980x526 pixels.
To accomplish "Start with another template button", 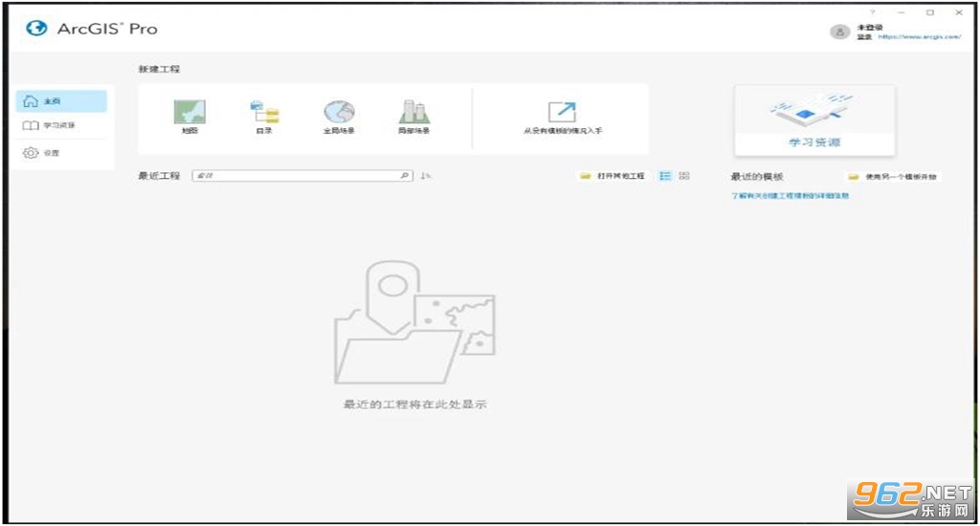I will 892,177.
